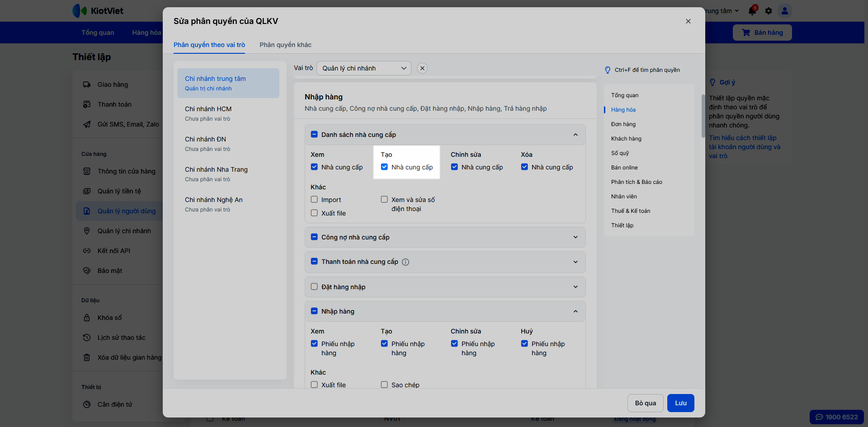
Task: Open the settings gear icon
Action: coord(769,11)
